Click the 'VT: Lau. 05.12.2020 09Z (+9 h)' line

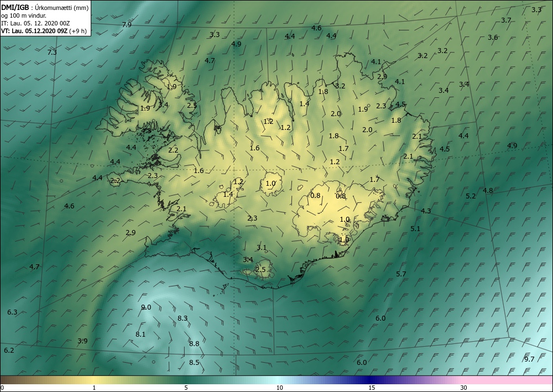click(x=44, y=31)
